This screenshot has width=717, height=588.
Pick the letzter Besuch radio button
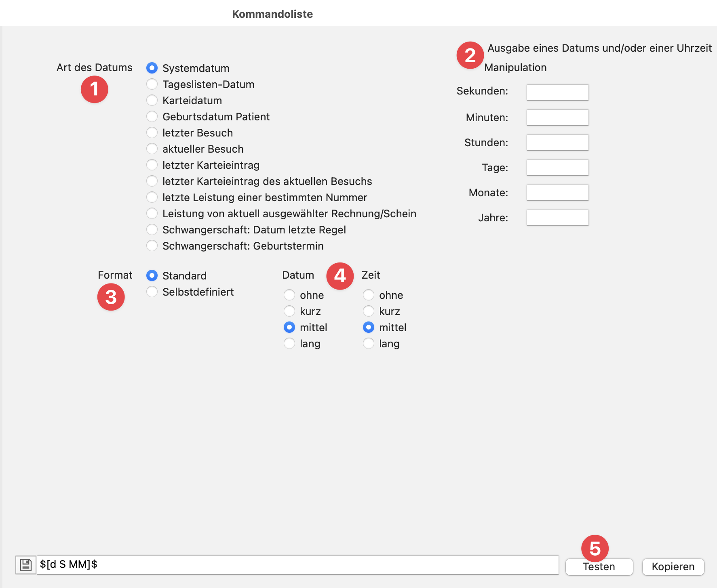tap(152, 132)
